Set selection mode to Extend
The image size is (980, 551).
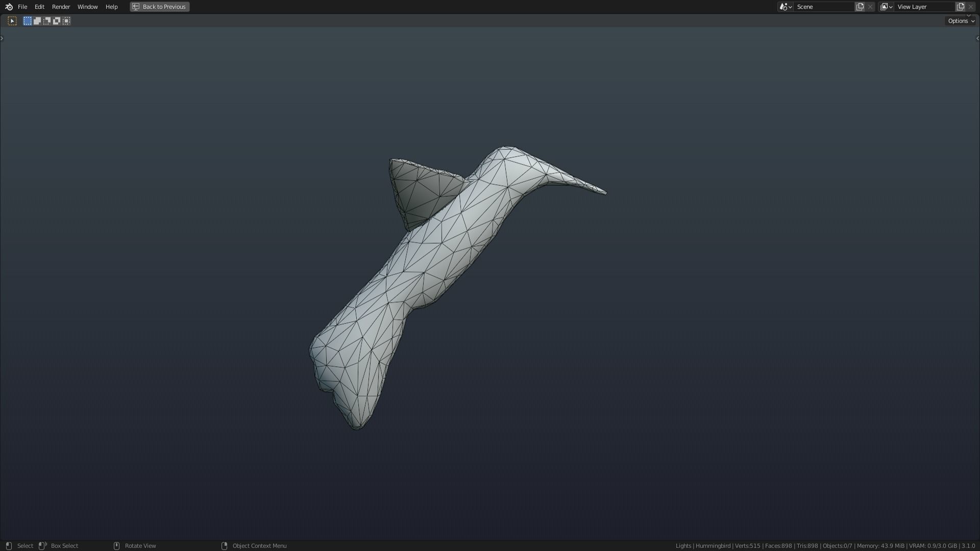pyautogui.click(x=37, y=21)
